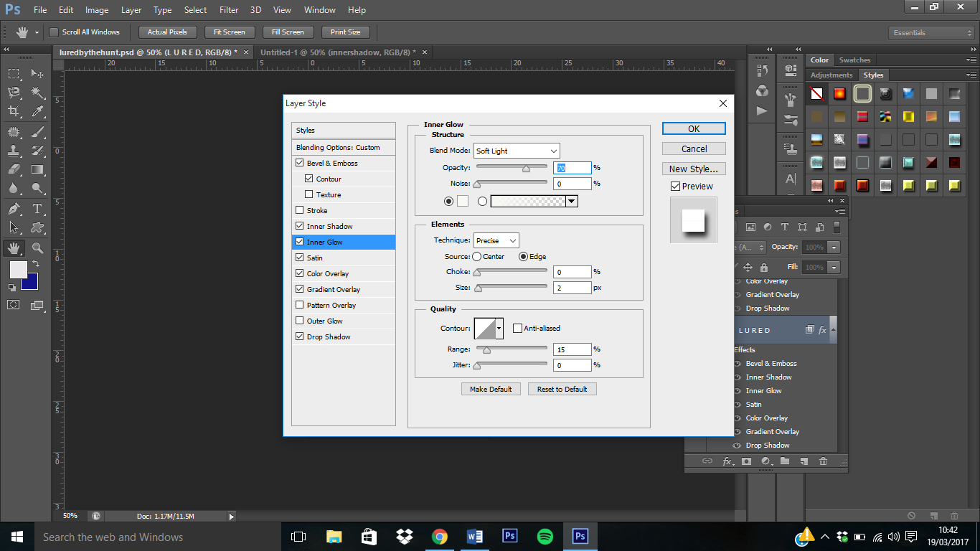Select the Horizontal Type tool
This screenshot has height=551, width=980.
37,209
